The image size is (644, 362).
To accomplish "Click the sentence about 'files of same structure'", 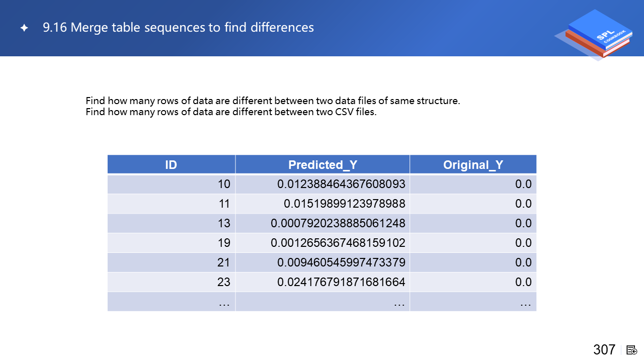I will 273,101.
